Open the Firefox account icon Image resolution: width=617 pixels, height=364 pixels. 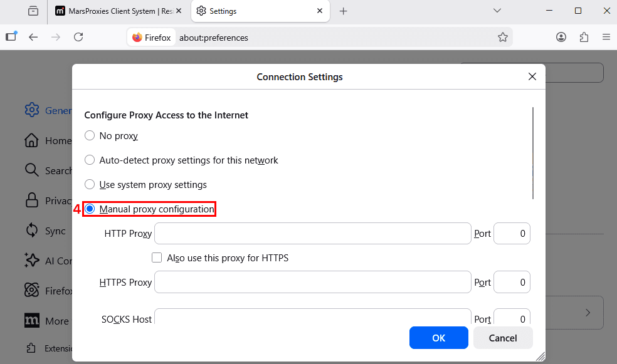561,37
